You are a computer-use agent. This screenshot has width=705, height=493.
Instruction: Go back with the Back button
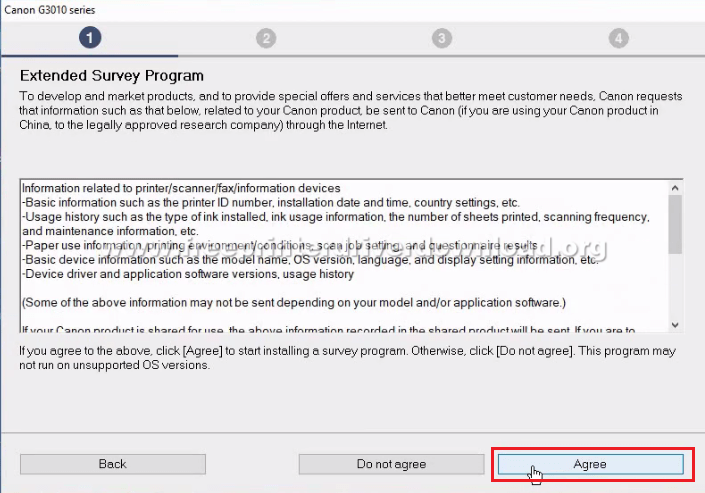(x=113, y=464)
